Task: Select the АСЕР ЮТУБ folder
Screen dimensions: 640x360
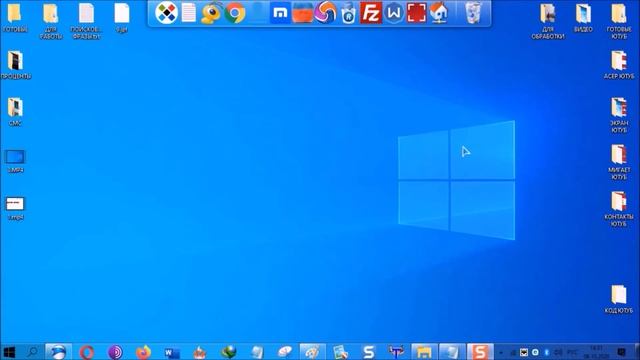Action: [619, 64]
